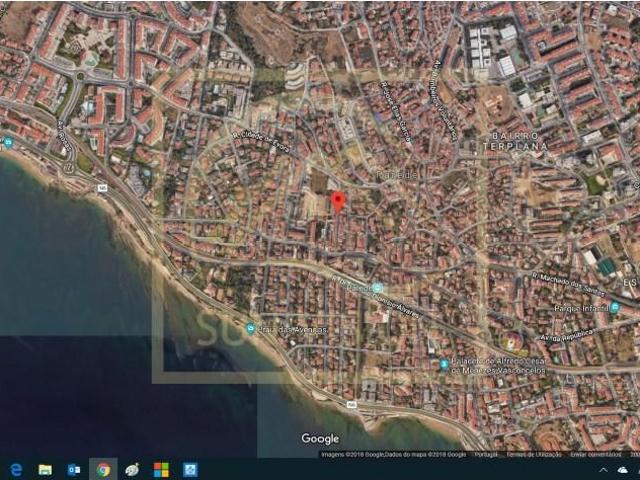640x480 pixels.
Task: Open Microsoft Store from the taskbar
Action: click(x=161, y=469)
